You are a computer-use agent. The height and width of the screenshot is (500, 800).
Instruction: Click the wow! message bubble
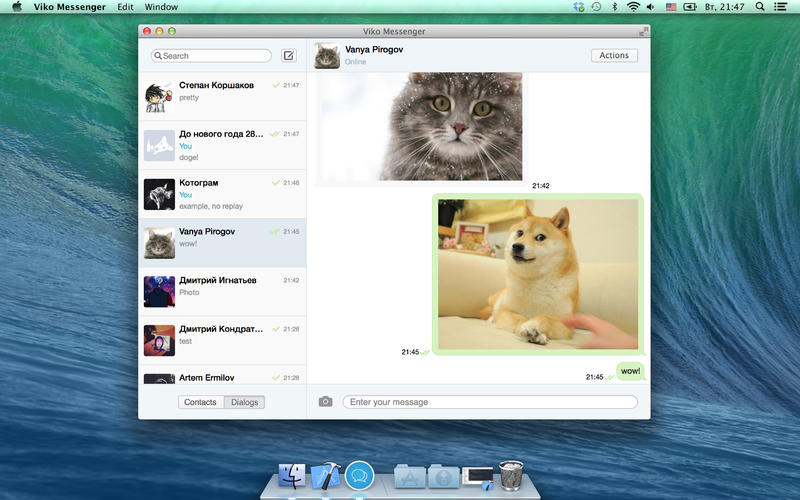[x=631, y=371]
